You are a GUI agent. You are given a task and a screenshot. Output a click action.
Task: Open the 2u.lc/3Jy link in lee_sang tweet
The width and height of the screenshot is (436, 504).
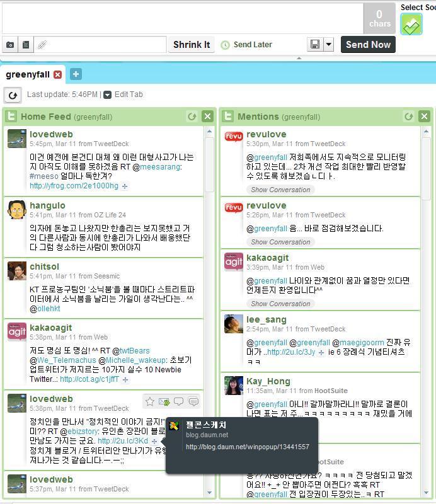tap(291, 352)
